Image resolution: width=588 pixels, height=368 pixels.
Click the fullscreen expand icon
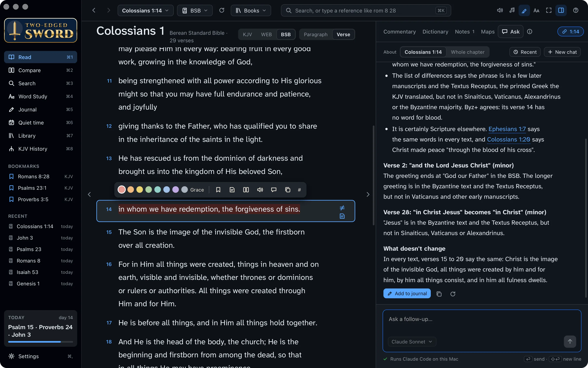(549, 10)
